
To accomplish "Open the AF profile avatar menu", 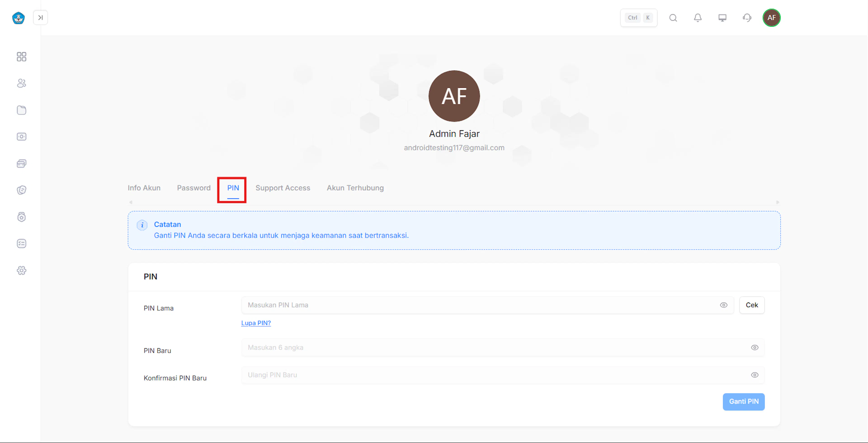I will tap(772, 18).
